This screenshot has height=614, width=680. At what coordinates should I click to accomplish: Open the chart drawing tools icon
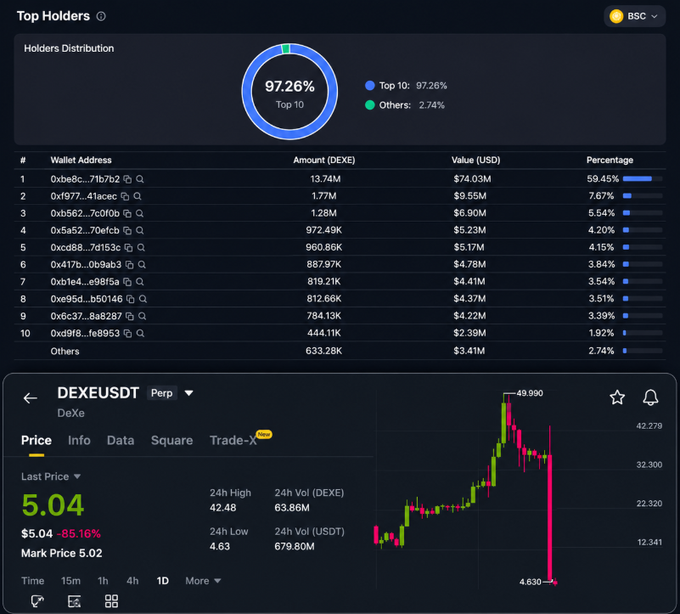coord(37,601)
